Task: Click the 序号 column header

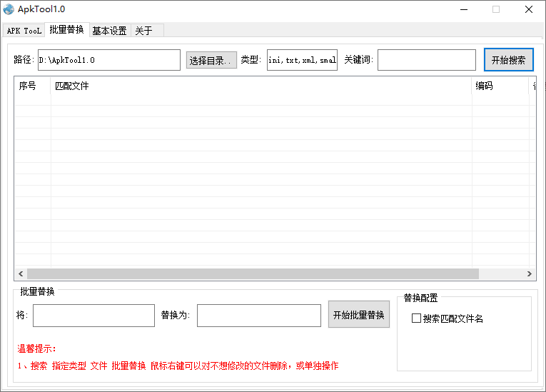Action: (x=33, y=86)
